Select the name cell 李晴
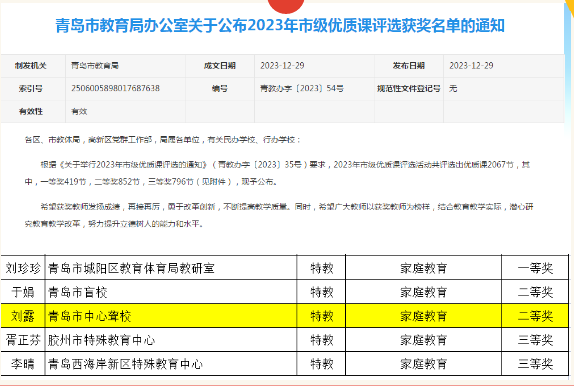The image size is (574, 386). pyautogui.click(x=23, y=364)
